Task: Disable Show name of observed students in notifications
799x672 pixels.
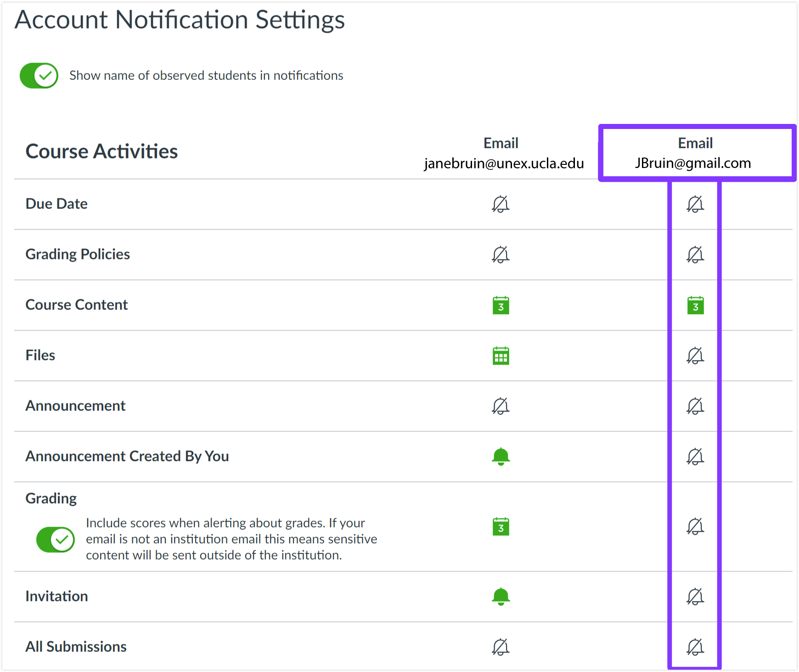Action: pyautogui.click(x=39, y=75)
